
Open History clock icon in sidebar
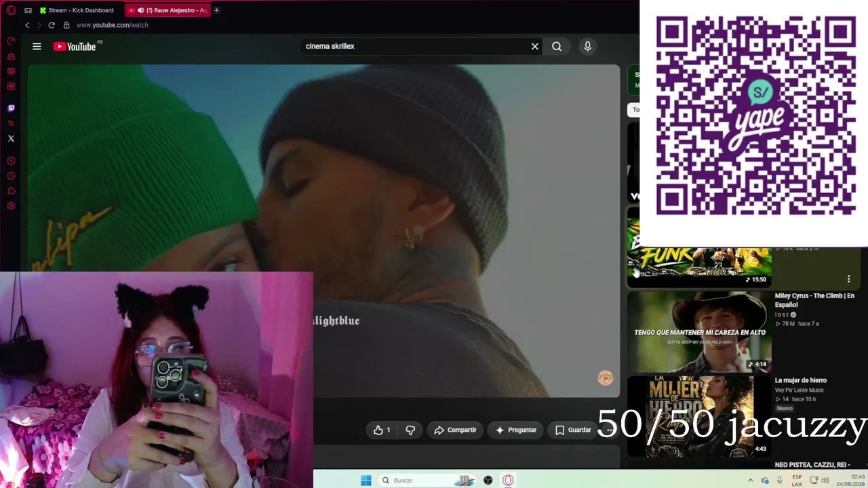click(x=11, y=176)
